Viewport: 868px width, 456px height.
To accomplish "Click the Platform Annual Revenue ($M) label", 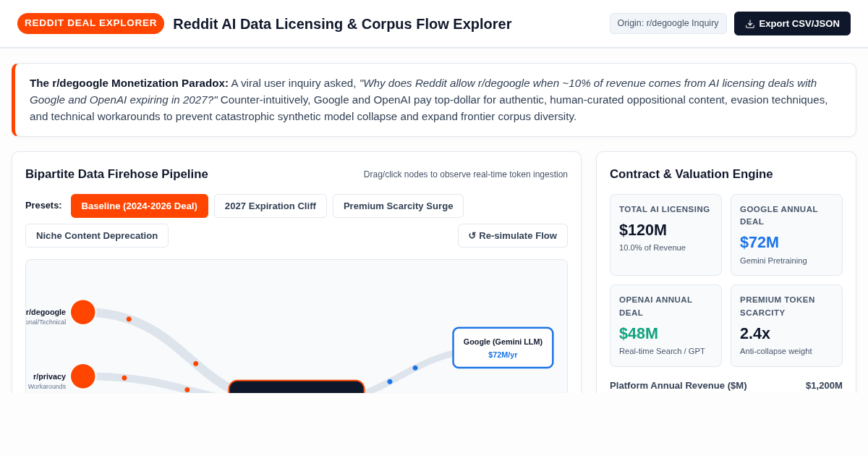I will [x=678, y=385].
